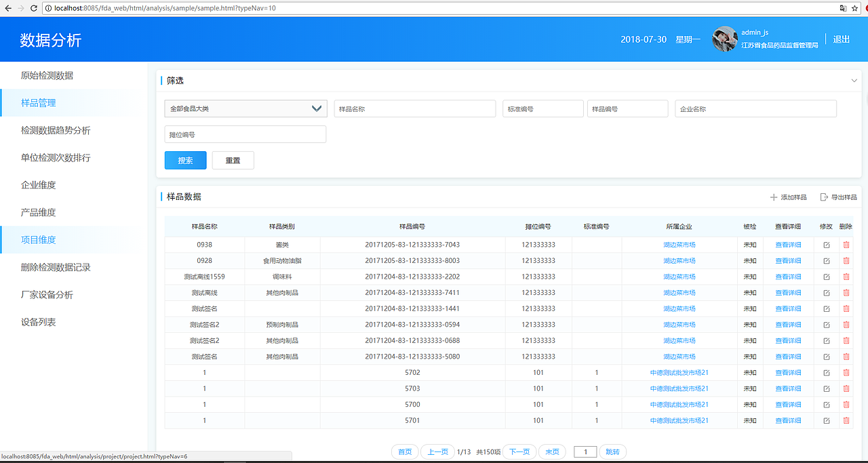Edit the sample numbered ending 1441

pyautogui.click(x=826, y=308)
